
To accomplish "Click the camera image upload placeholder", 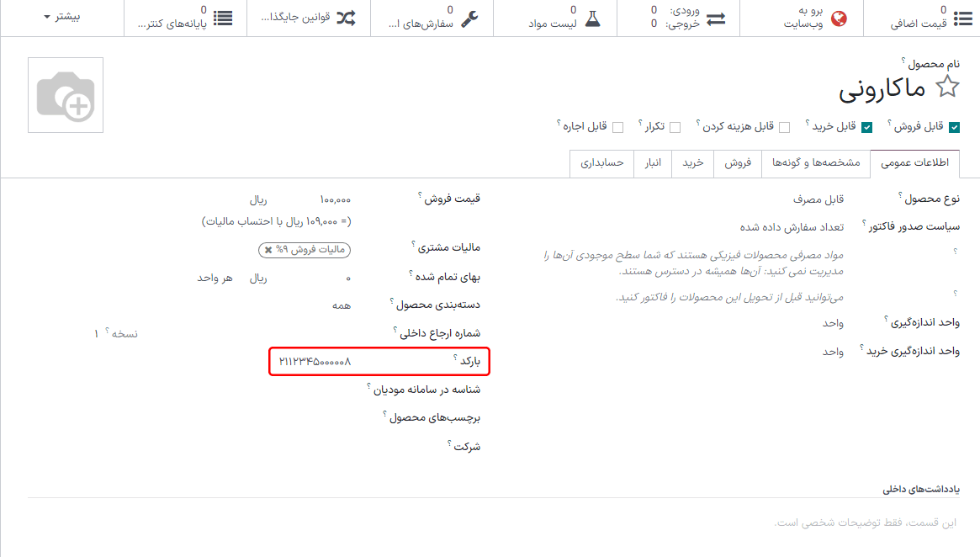I will pyautogui.click(x=66, y=95).
